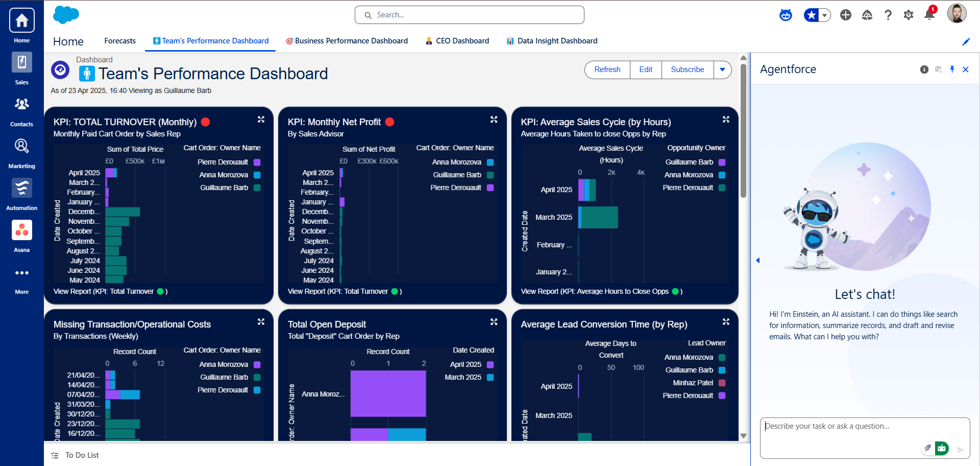Image resolution: width=980 pixels, height=466 pixels.
Task: Click the March 2025 teal bar in Sales Cycle chart
Action: pos(600,217)
